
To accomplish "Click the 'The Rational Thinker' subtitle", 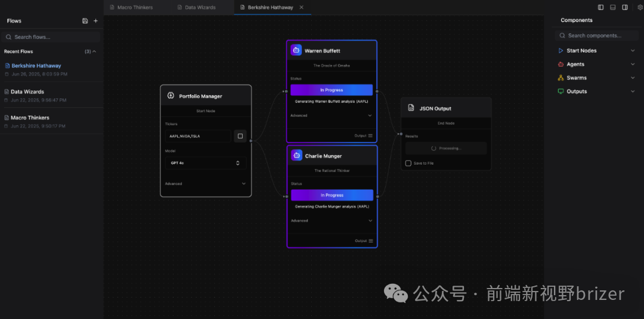I will 332,171.
